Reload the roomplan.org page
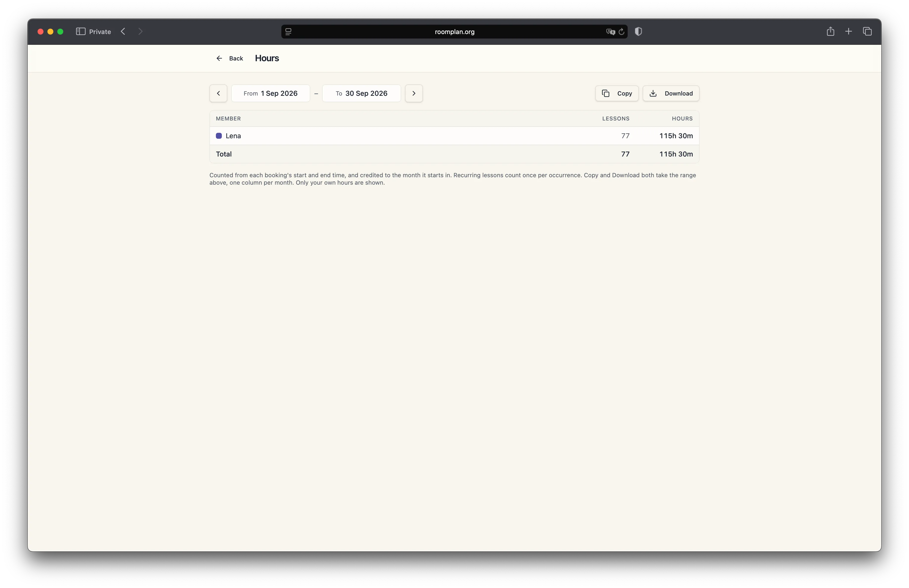 point(621,32)
